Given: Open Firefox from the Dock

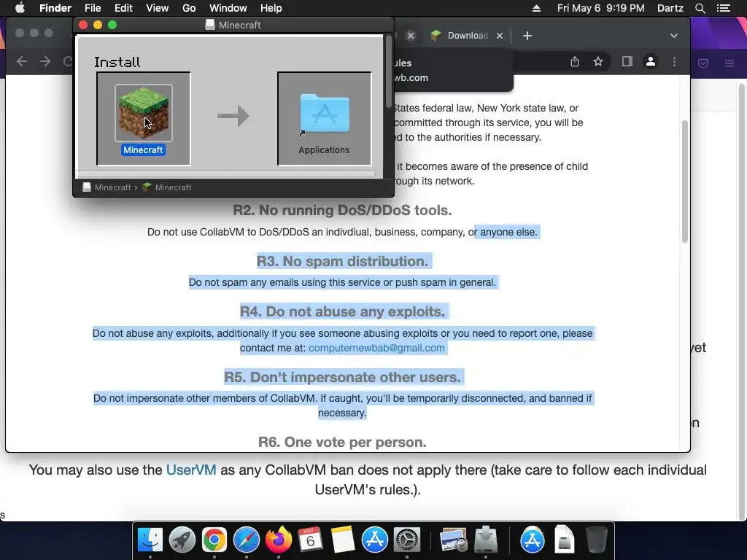Looking at the screenshot, I should (278, 540).
